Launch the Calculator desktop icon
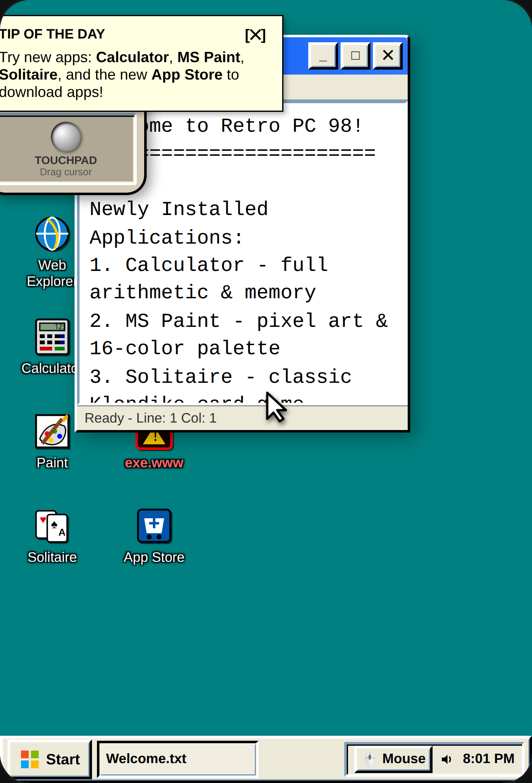This screenshot has height=783, width=532. point(52,337)
